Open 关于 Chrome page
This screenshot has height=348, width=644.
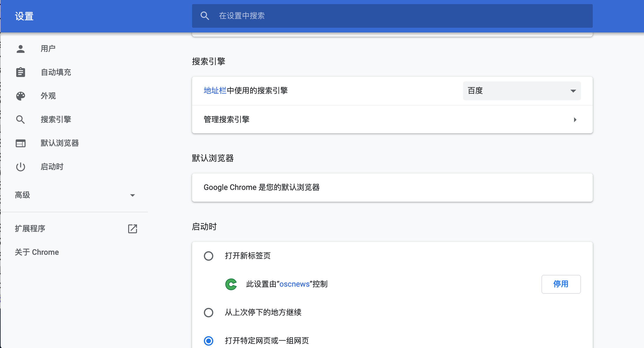[x=37, y=252]
